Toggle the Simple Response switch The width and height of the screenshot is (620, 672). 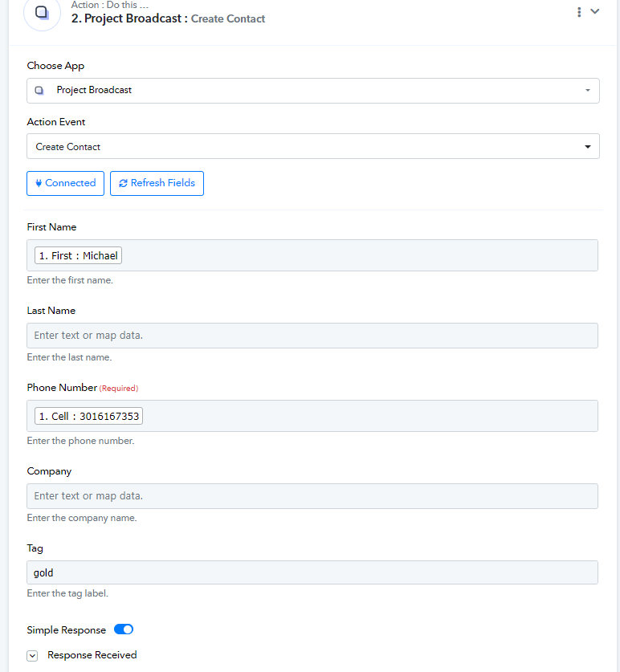coord(124,629)
